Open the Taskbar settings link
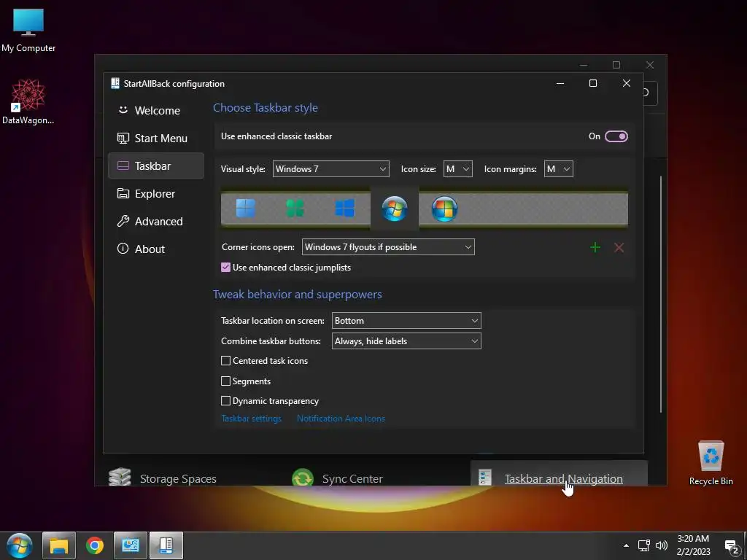Viewport: 747px width, 560px height. pos(251,419)
